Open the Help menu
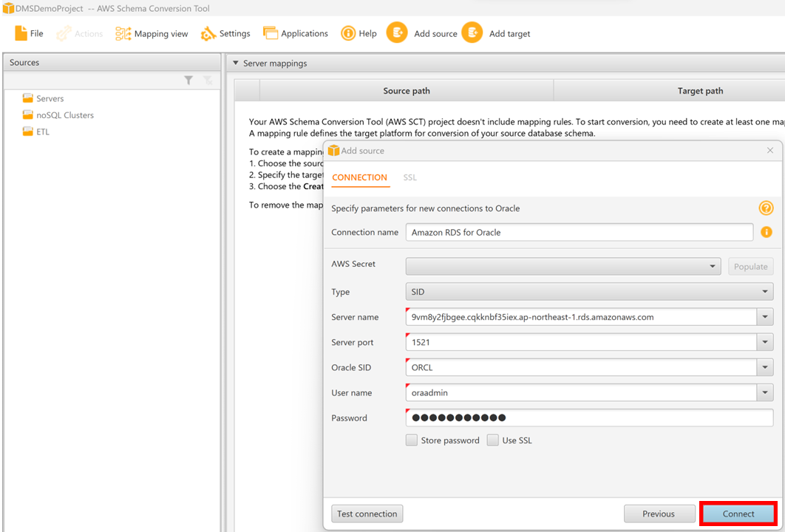The width and height of the screenshot is (785, 532). tap(358, 33)
